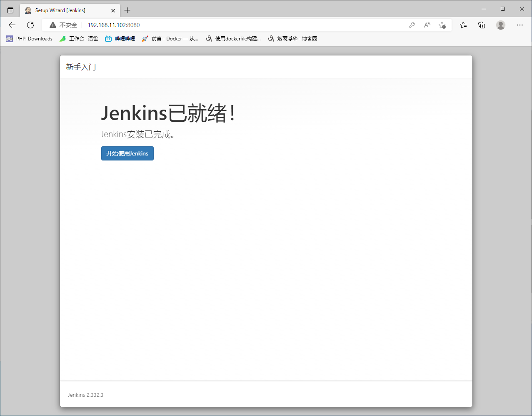Click the Jenkins安装已完成 message

(x=138, y=134)
